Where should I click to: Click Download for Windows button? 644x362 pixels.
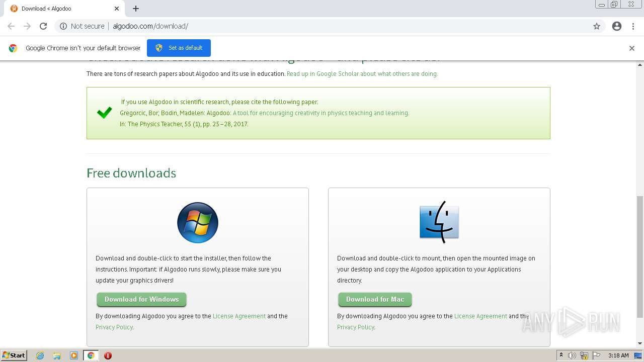point(141,300)
